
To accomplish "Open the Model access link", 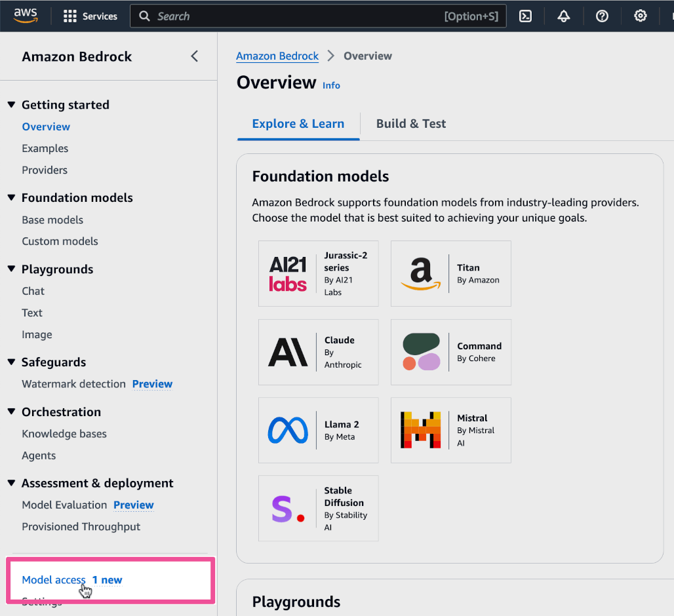I will (54, 580).
